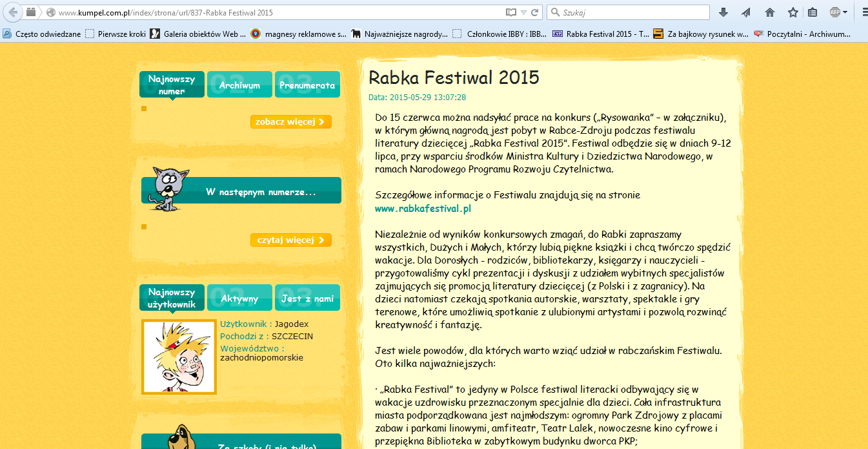Open Za bajkowy rysunek bookmark
868x449 pixels.
click(x=701, y=34)
